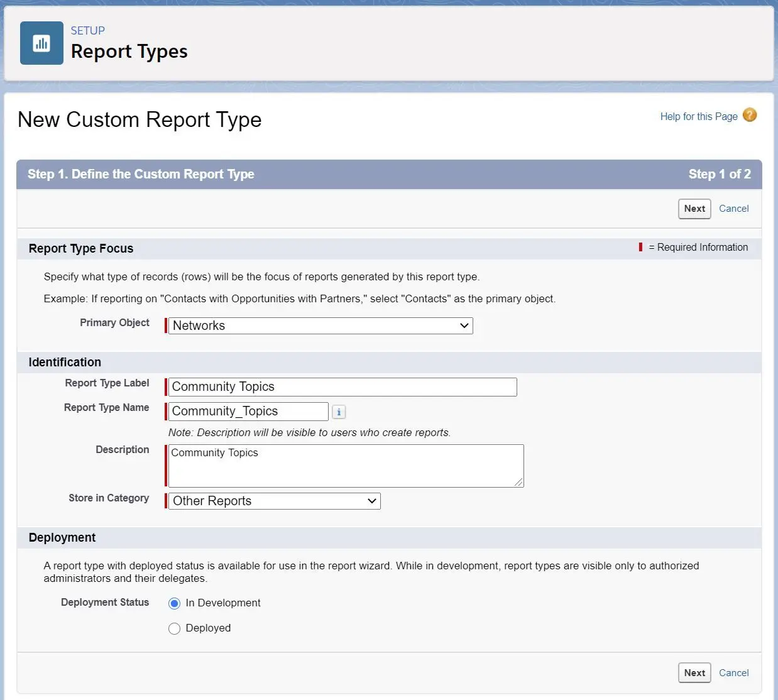The height and width of the screenshot is (700, 778).
Task: Click the info icon beside Report Type Name
Action: (339, 412)
